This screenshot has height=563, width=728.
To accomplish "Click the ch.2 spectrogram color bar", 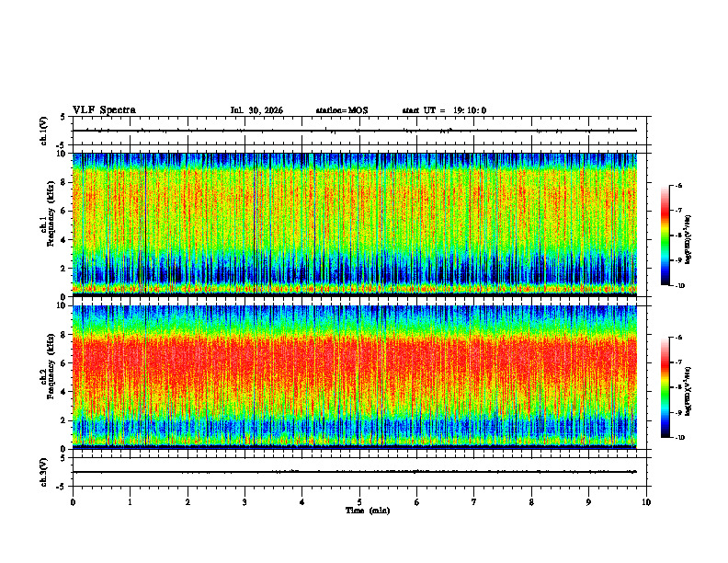I will [665, 387].
